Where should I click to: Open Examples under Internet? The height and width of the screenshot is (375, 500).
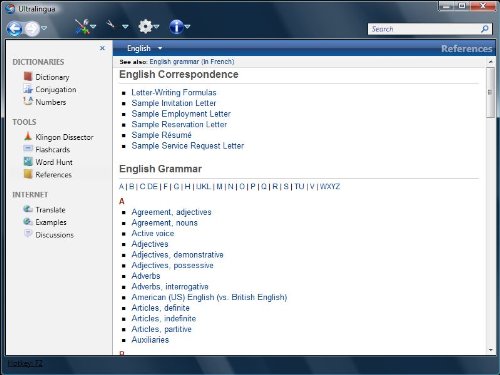[x=45, y=222]
